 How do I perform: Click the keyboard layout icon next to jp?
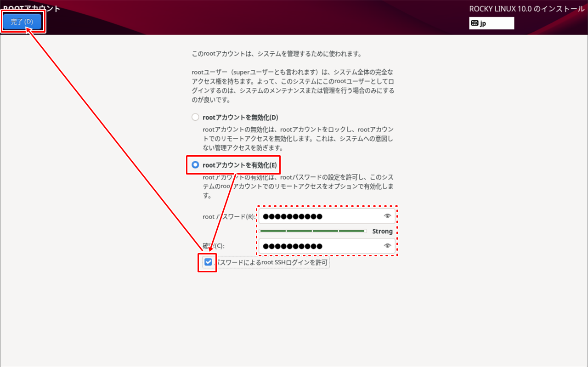tap(475, 23)
